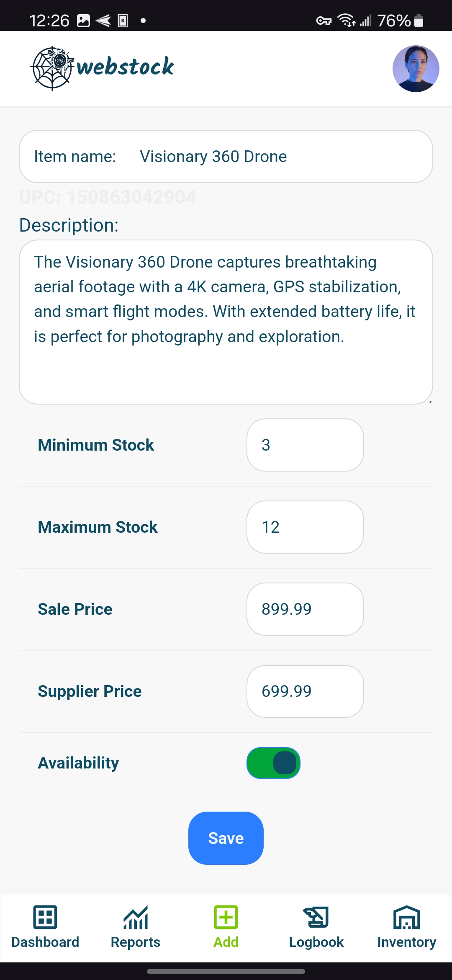452x980 pixels.
Task: Edit the Item name field
Action: click(276, 157)
